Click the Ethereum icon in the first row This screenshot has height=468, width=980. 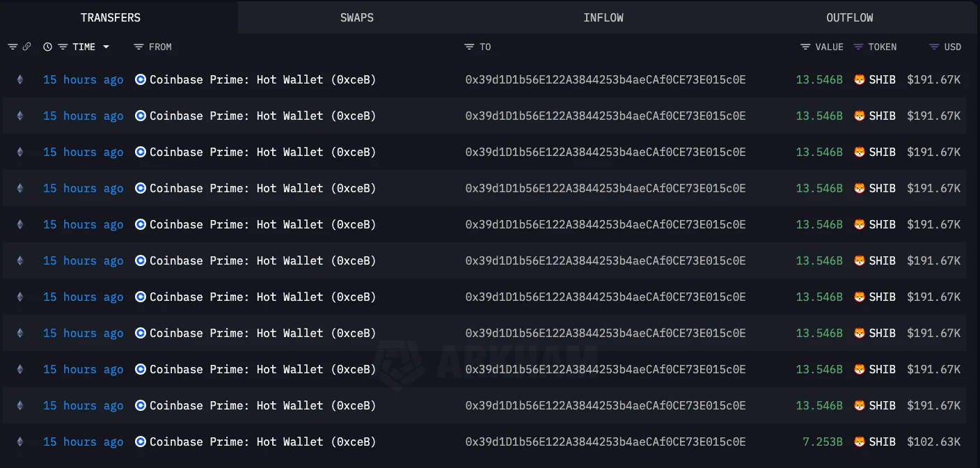19,80
